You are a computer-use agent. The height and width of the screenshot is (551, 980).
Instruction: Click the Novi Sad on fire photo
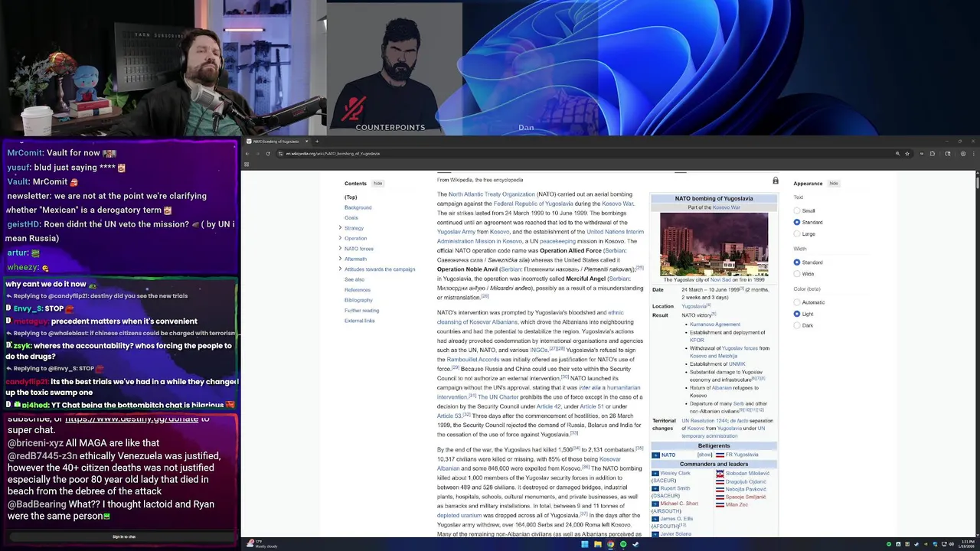tap(714, 243)
